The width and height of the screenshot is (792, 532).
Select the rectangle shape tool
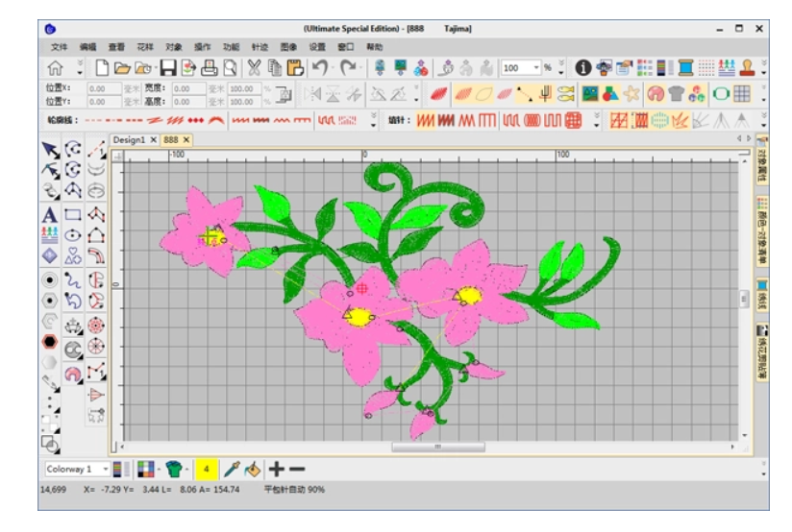coord(73,214)
